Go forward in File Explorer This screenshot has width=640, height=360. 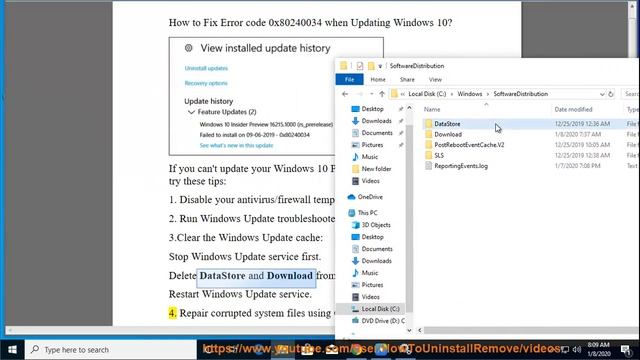tap(360, 94)
